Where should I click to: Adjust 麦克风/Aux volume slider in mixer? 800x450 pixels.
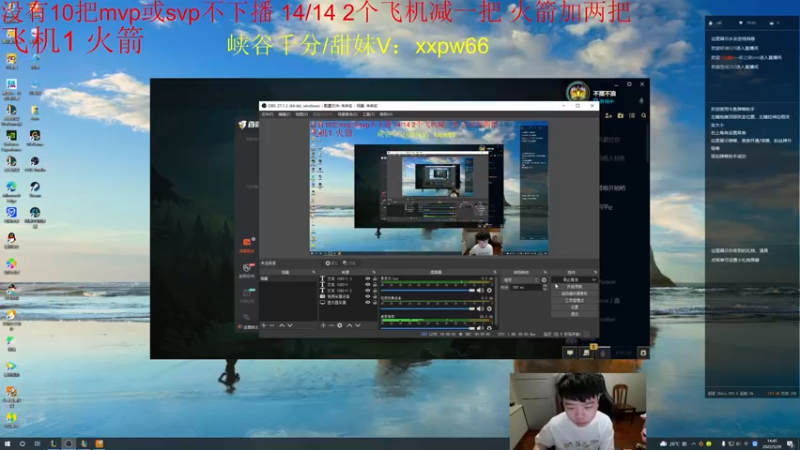point(428,290)
